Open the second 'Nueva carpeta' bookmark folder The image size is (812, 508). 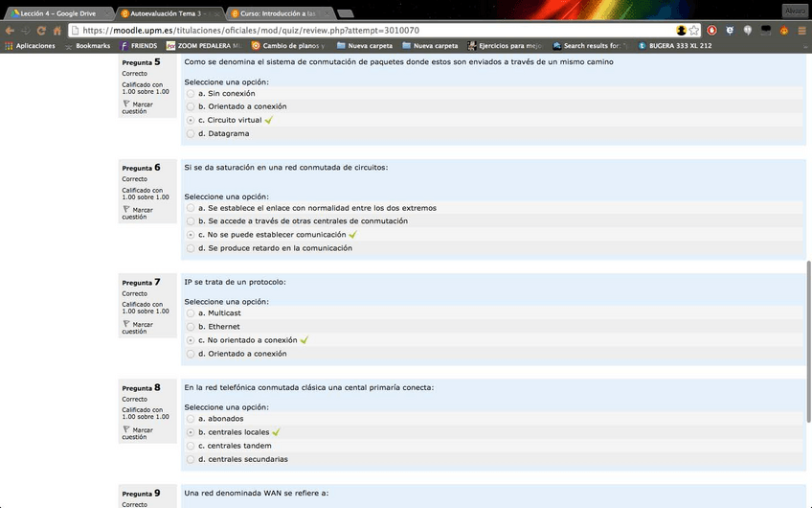429,46
